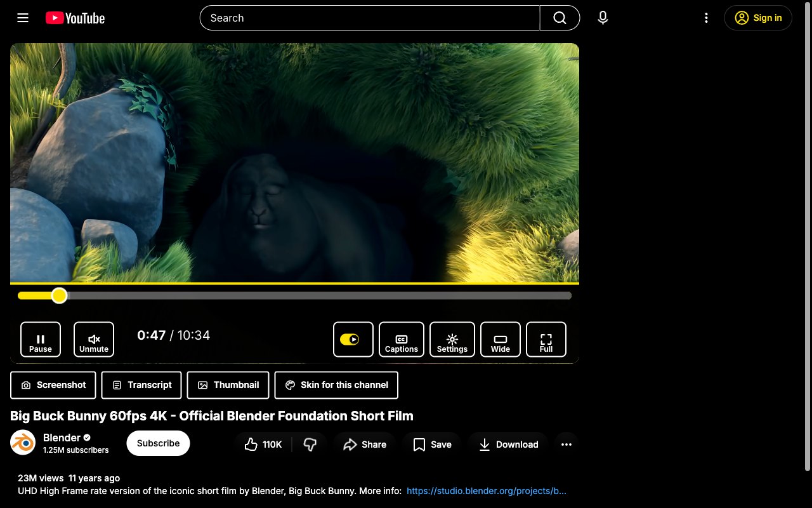Click the yellow progress bar scrubber handle
Screen dimensions: 812x508
(59, 295)
